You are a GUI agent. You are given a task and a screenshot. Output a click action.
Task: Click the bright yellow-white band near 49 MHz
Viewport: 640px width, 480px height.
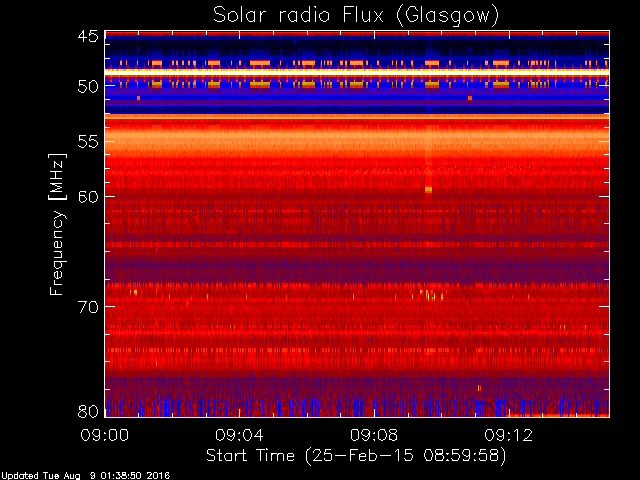click(x=357, y=72)
